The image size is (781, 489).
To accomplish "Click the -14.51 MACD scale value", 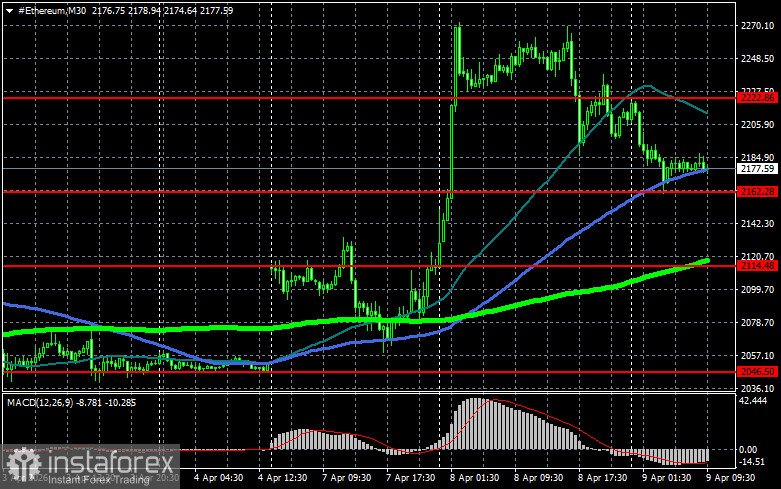I will pos(752,462).
